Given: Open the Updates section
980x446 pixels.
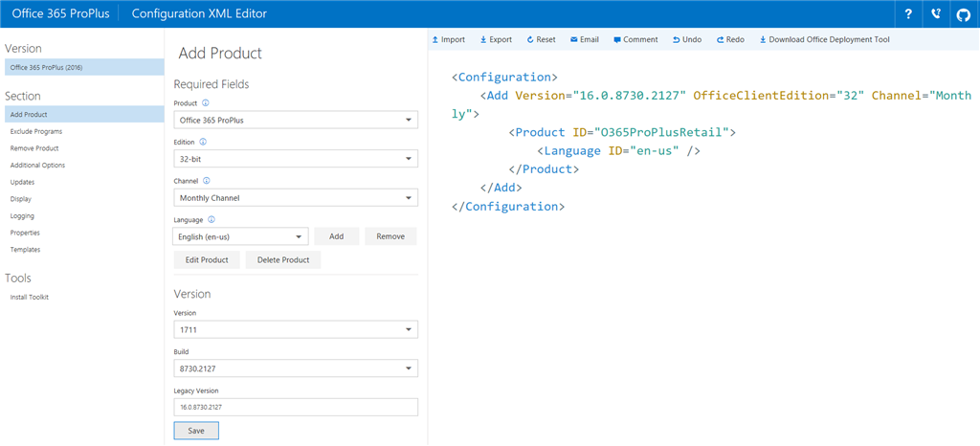Looking at the screenshot, I should pos(23,182).
